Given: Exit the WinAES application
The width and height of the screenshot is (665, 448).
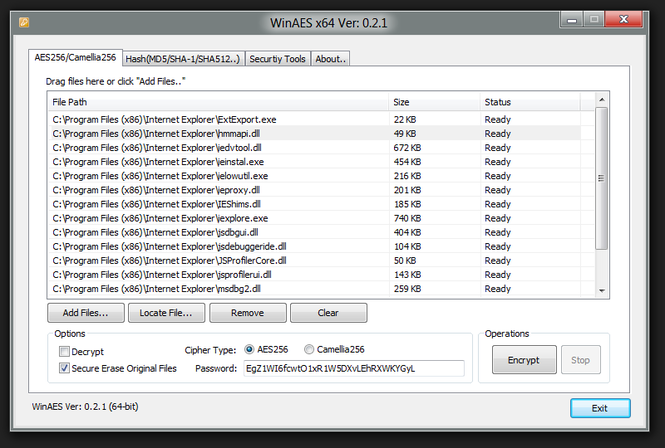Looking at the screenshot, I should [x=600, y=408].
